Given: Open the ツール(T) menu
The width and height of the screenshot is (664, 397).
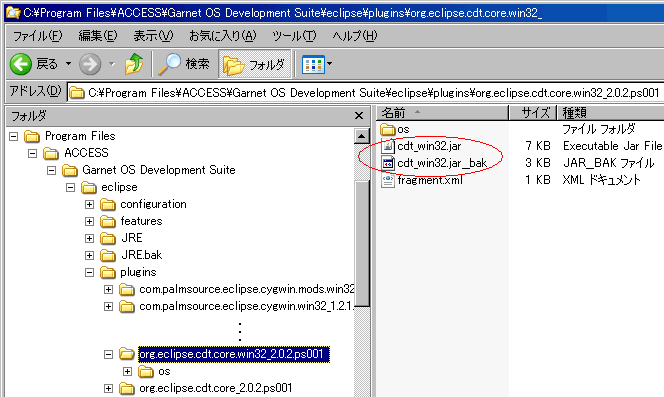Looking at the screenshot, I should [294, 36].
